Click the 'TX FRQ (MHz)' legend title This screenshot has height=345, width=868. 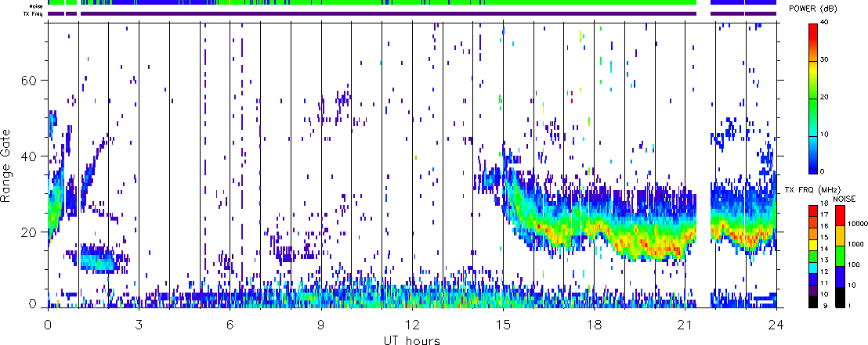click(812, 189)
